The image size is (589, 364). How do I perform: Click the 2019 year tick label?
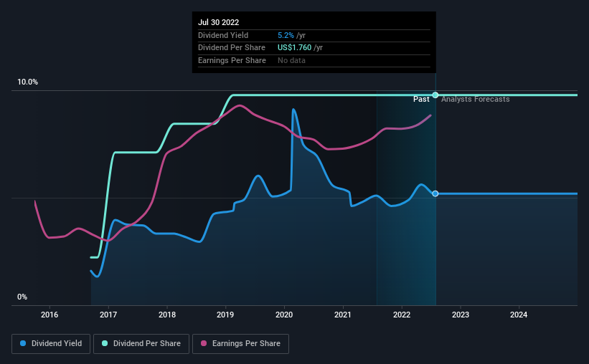click(x=225, y=315)
